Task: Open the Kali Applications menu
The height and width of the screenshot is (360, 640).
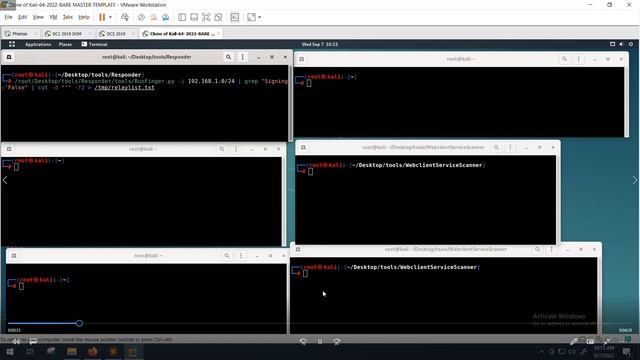Action: tap(38, 44)
